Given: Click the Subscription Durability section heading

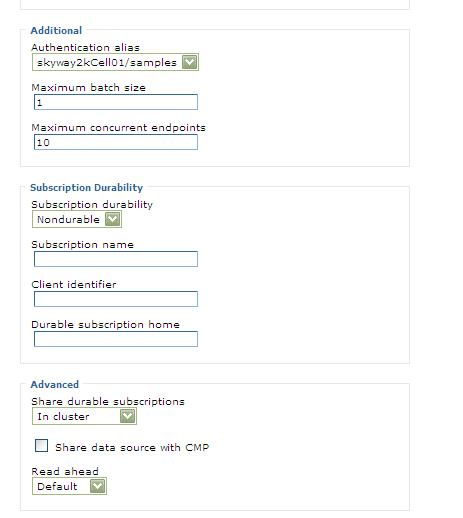Looking at the screenshot, I should point(86,187).
